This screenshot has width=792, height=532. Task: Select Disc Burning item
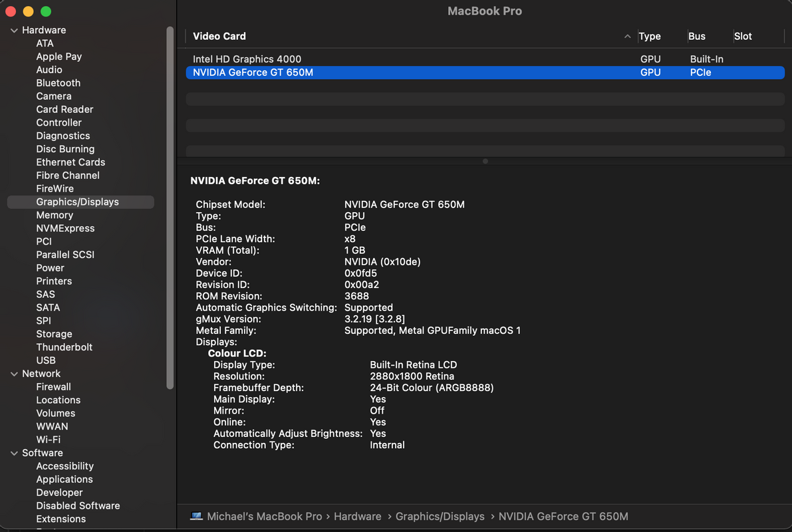tap(65, 149)
